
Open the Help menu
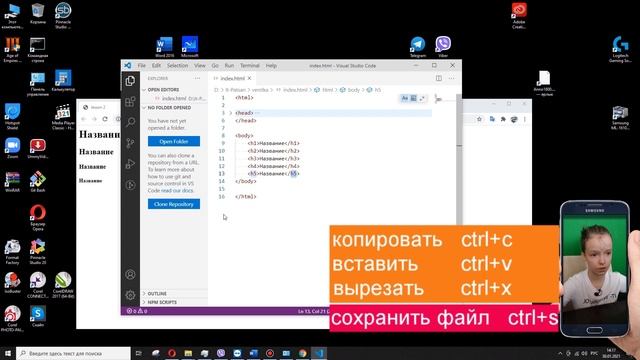271,65
